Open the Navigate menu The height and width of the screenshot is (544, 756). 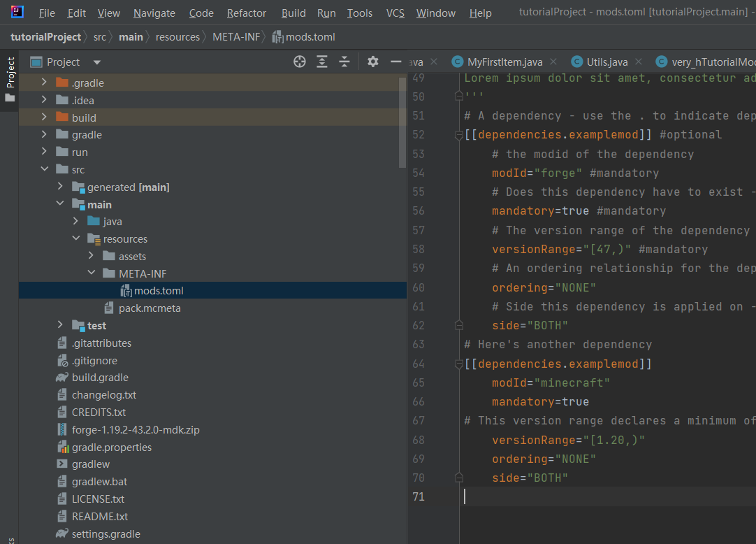(154, 13)
